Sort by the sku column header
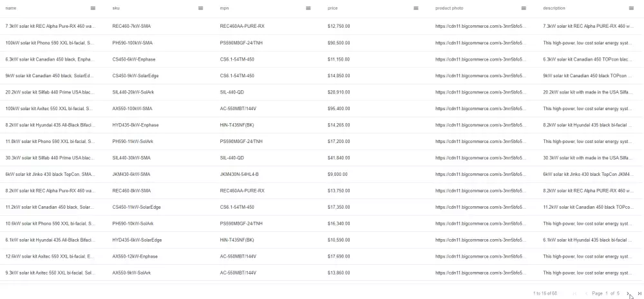 click(116, 8)
